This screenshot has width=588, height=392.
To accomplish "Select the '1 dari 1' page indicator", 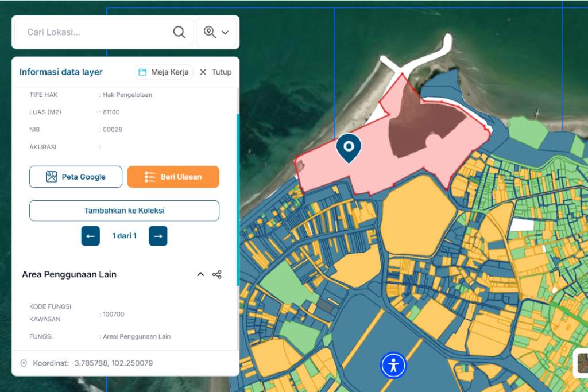I will coord(124,236).
